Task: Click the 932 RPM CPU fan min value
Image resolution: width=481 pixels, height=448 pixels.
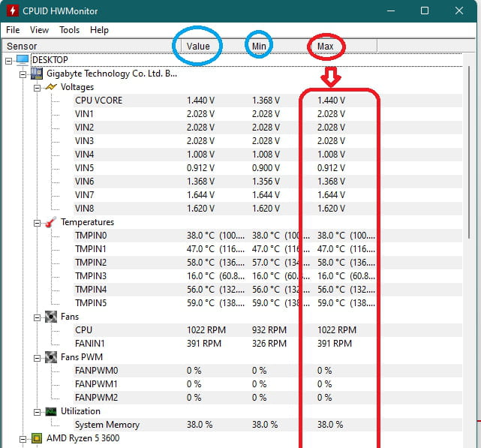Action: point(269,330)
